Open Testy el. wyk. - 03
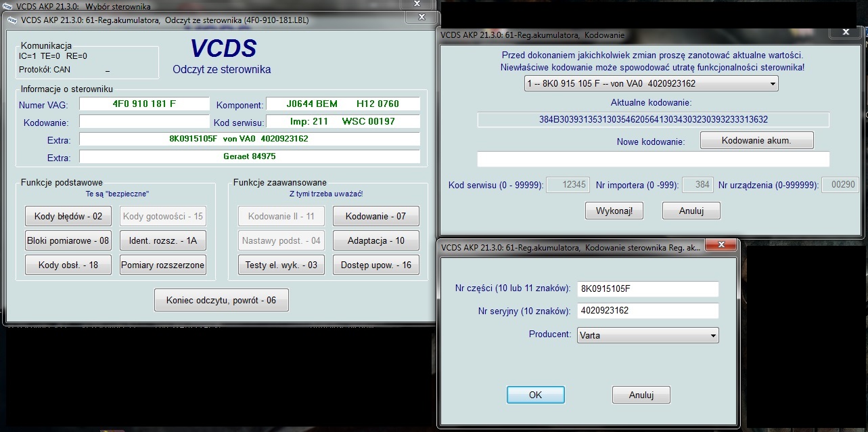The image size is (868, 432). (x=281, y=265)
